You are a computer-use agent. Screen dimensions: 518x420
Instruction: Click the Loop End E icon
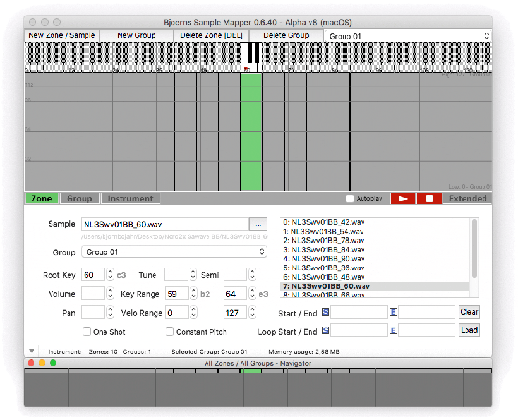393,330
